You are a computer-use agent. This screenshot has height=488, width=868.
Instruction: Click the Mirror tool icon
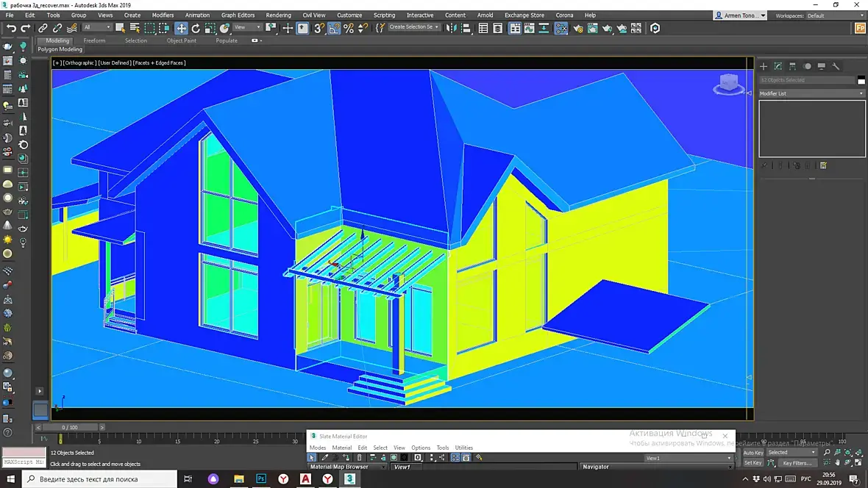[451, 28]
